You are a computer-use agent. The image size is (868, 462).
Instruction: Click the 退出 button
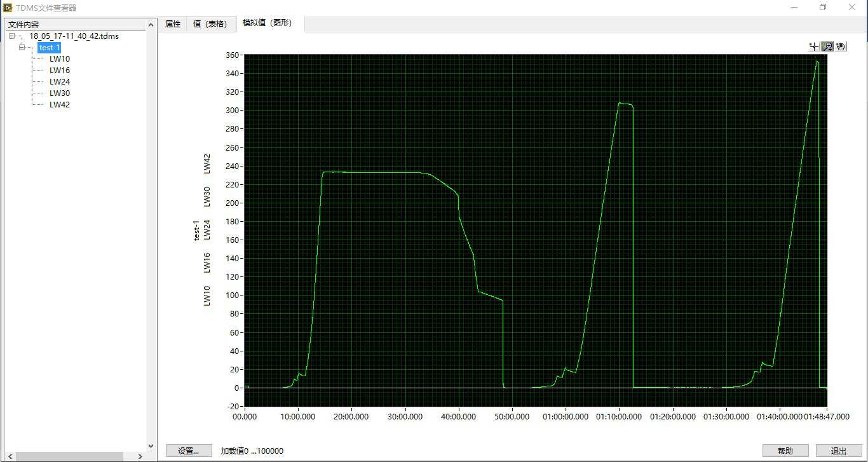click(x=839, y=451)
